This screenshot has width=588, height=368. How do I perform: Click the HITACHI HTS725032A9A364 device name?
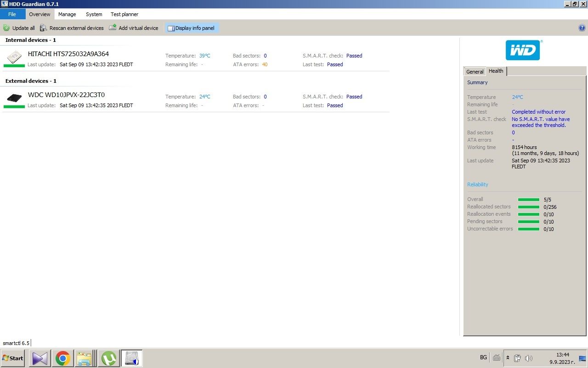click(68, 54)
